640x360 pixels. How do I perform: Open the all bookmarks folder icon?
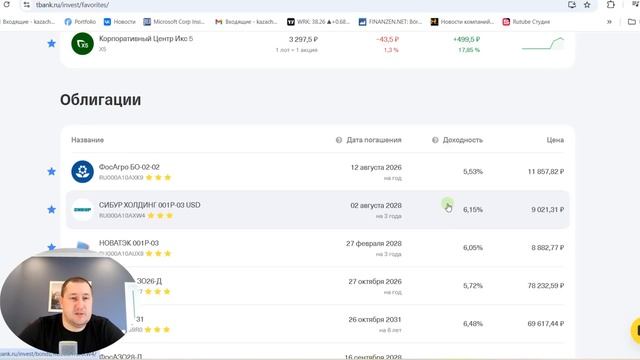[631, 22]
